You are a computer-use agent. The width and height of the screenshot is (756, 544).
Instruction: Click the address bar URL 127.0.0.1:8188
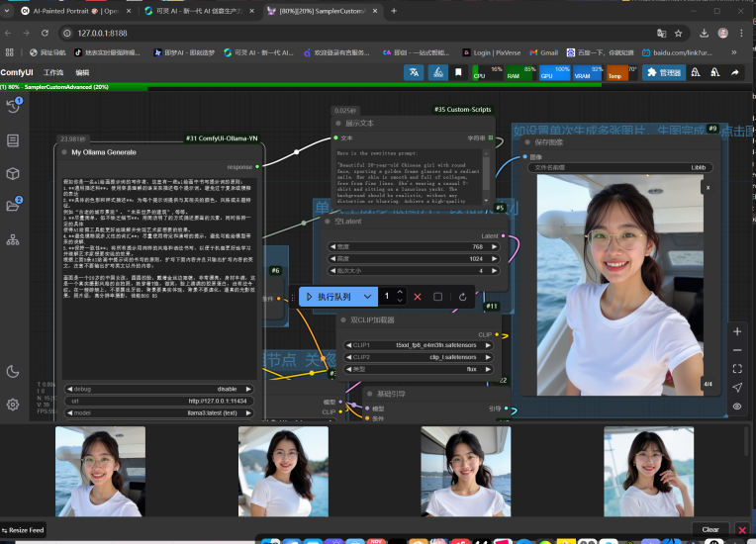(102, 34)
